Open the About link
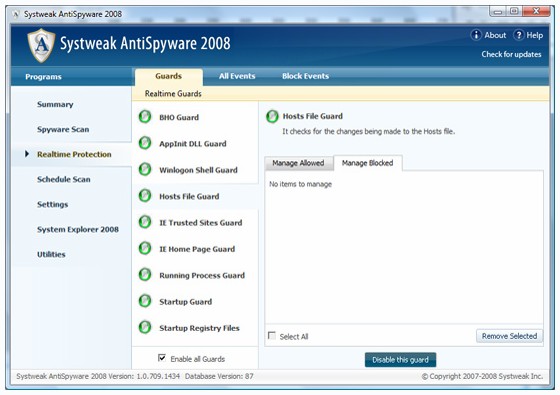 pos(495,35)
